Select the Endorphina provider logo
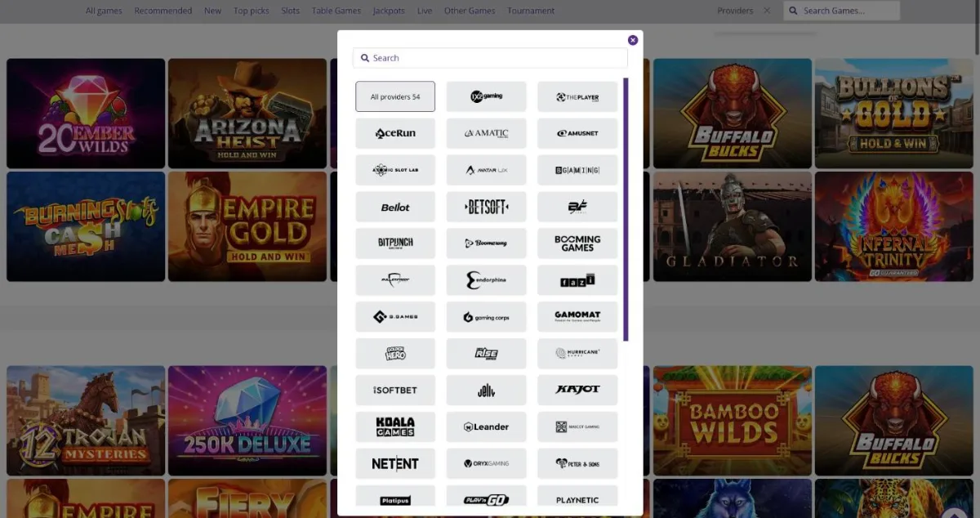This screenshot has width=980, height=518. (x=487, y=280)
